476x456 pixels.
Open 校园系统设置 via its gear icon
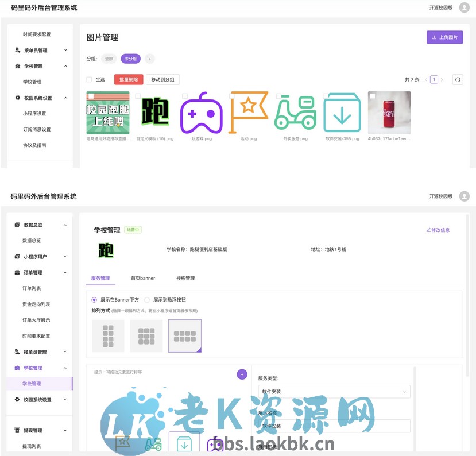click(17, 399)
